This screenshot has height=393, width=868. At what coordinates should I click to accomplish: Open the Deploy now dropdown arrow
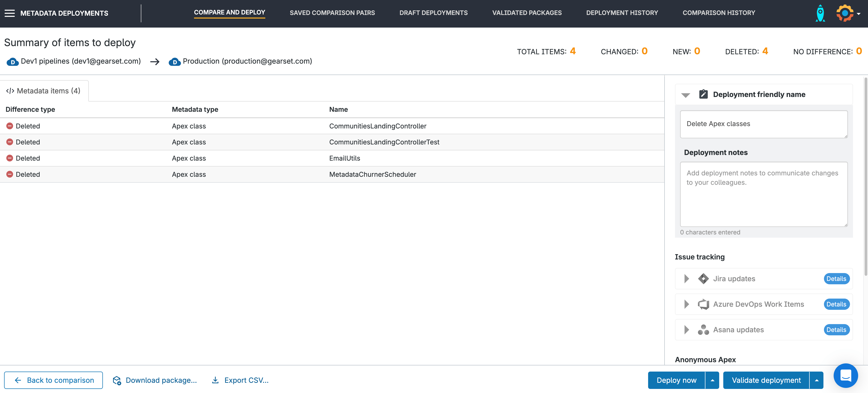point(712,380)
